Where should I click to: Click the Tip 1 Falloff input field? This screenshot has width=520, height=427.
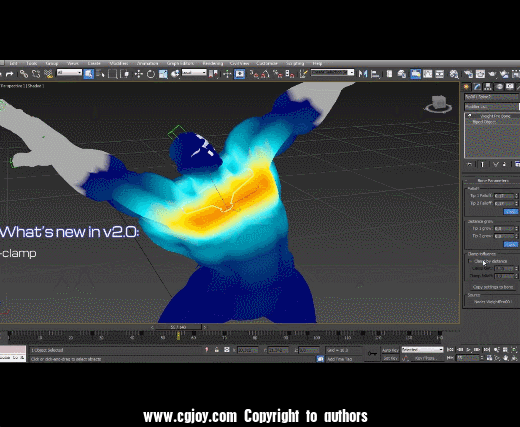coord(505,196)
